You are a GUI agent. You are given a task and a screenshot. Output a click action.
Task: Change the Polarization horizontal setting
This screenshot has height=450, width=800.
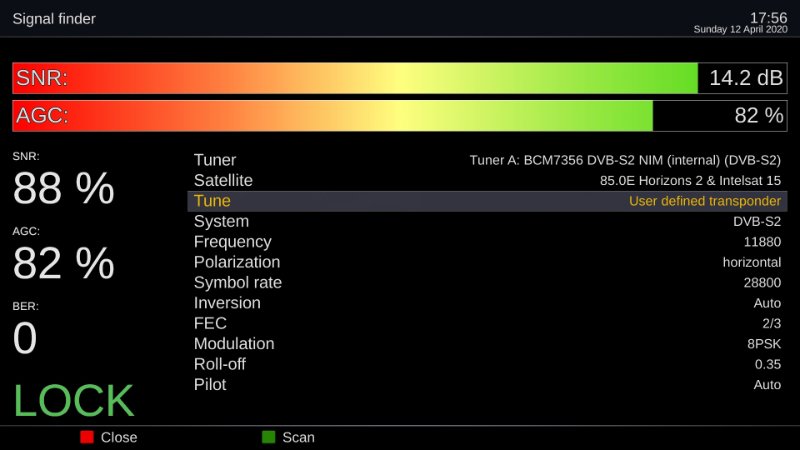point(751,262)
